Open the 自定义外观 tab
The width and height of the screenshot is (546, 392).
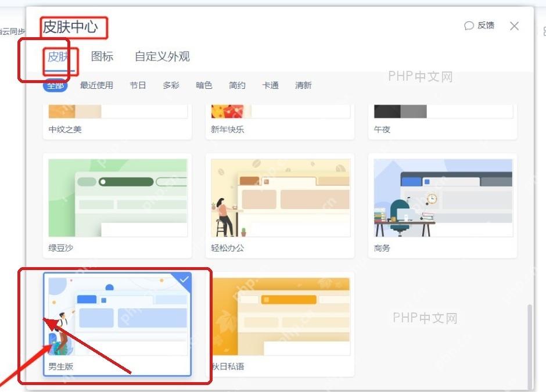tap(162, 56)
